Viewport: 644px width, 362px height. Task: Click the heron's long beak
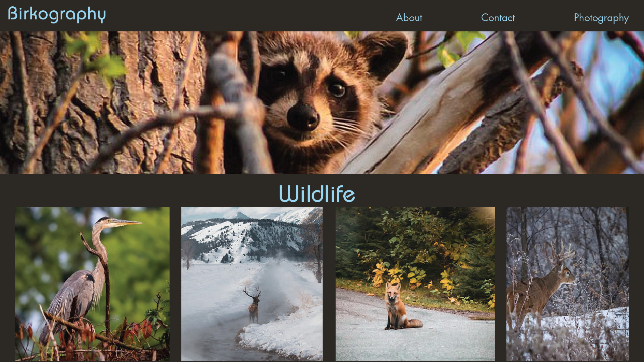128,222
